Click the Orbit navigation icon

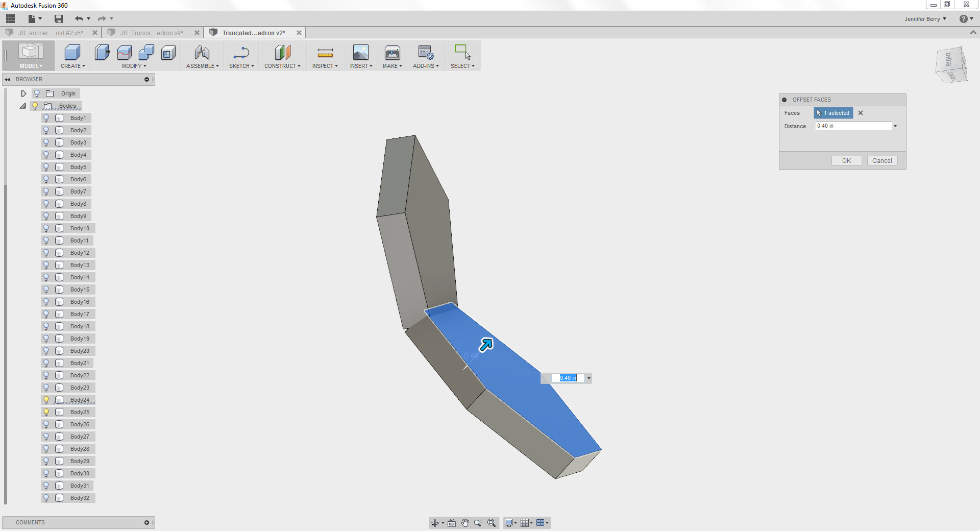pyautogui.click(x=435, y=523)
